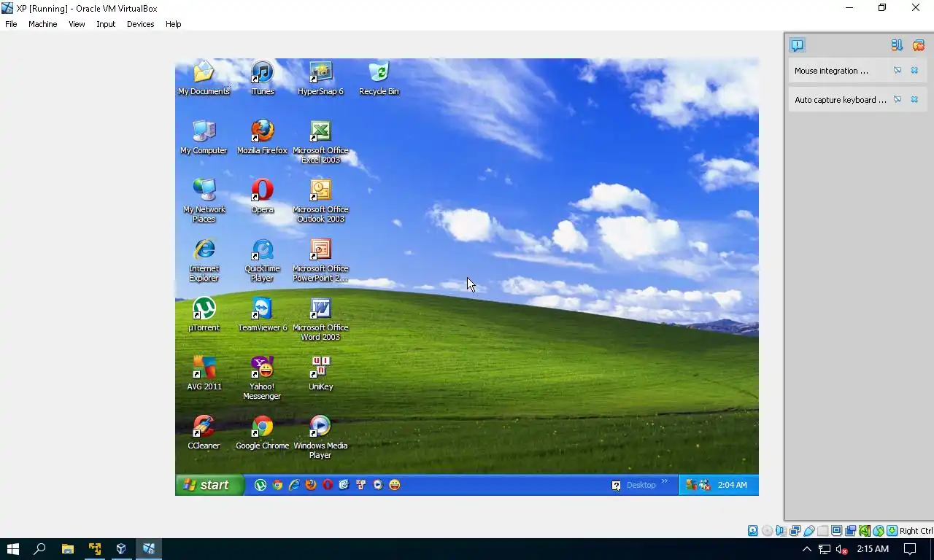Screen dimensions: 934x560
Task: Click the Mouse integration notification text
Action: coord(831,71)
